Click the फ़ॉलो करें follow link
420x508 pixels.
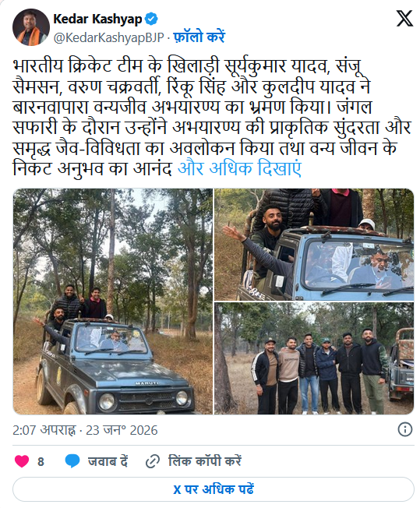pos(199,37)
